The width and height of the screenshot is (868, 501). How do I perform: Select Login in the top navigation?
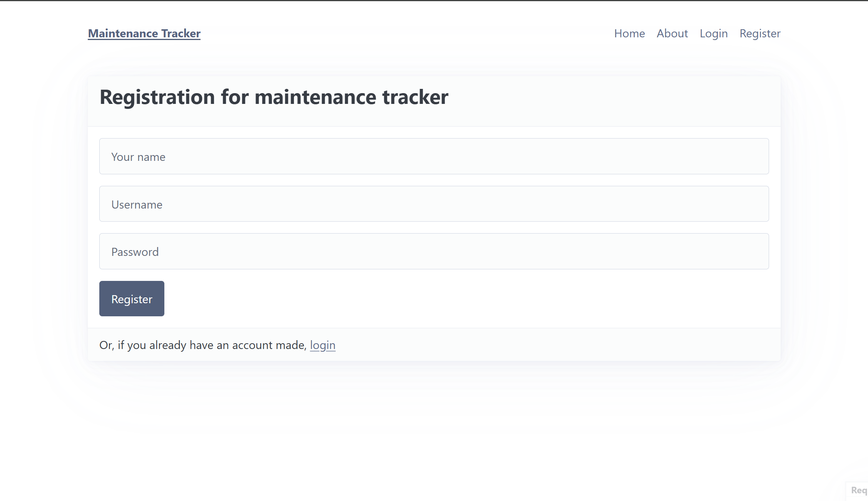tap(713, 33)
